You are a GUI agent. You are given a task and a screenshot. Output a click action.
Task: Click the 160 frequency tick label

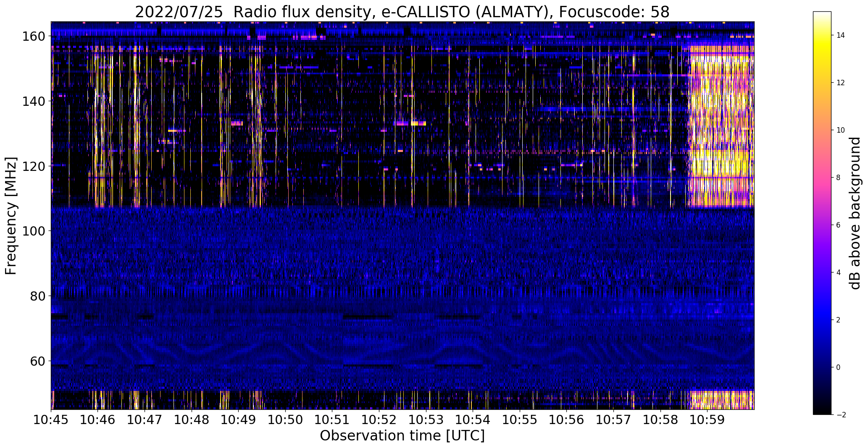[34, 37]
